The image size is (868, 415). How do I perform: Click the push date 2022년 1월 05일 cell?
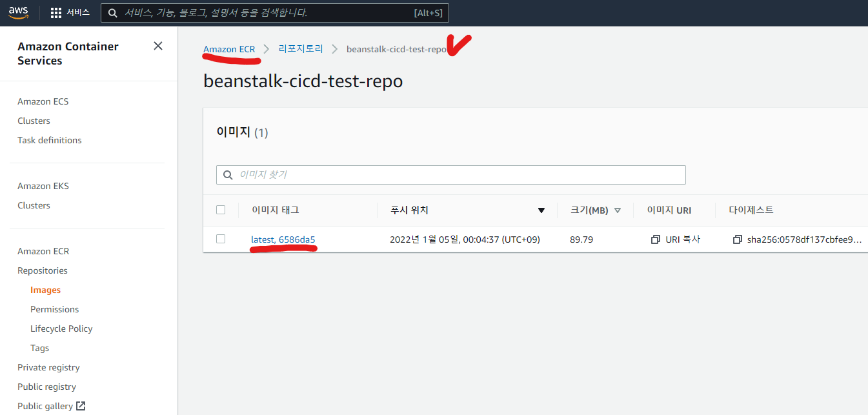(465, 239)
